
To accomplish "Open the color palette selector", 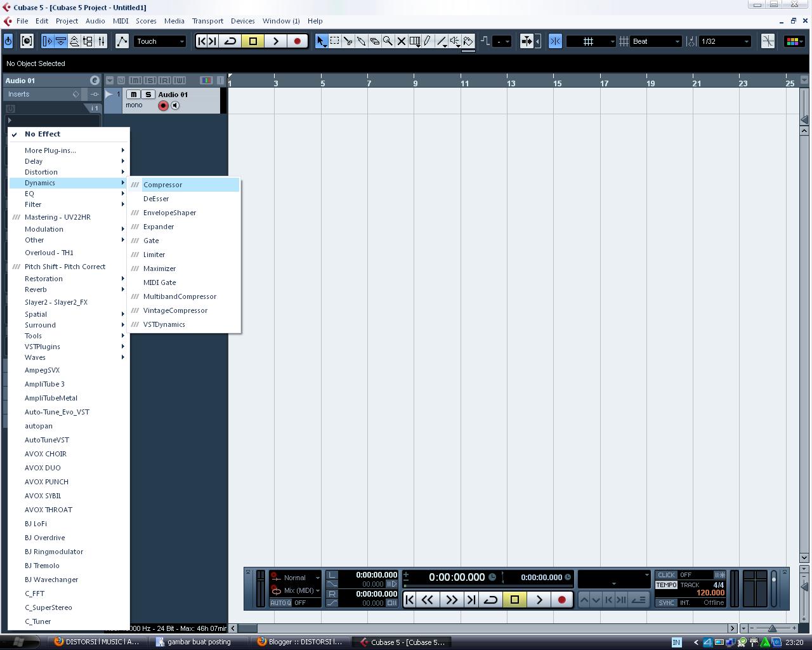I will click(794, 41).
